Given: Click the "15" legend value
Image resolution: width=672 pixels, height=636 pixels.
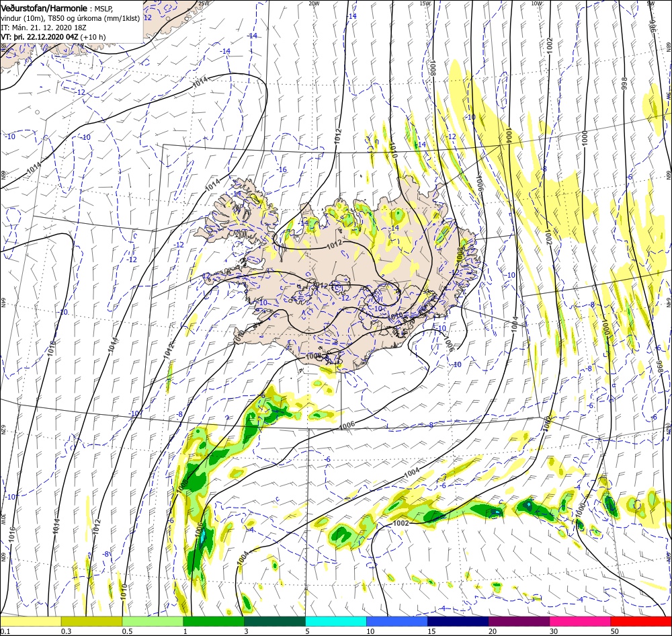Looking at the screenshot, I should click(431, 631).
